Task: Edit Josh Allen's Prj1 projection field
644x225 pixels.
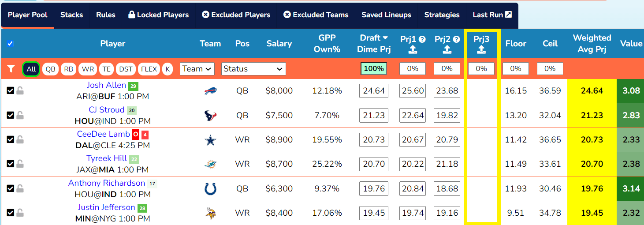Action: tap(413, 91)
